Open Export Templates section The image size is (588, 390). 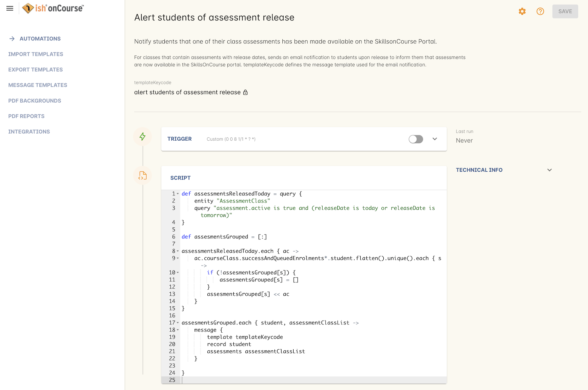coord(35,70)
